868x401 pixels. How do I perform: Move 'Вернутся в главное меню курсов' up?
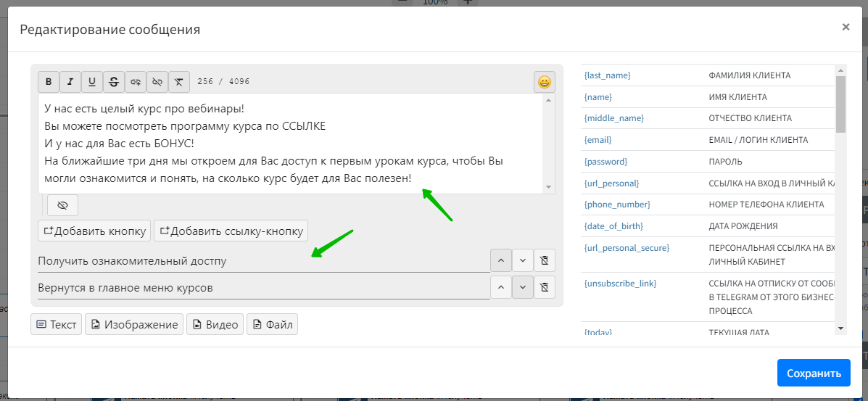pos(501,287)
